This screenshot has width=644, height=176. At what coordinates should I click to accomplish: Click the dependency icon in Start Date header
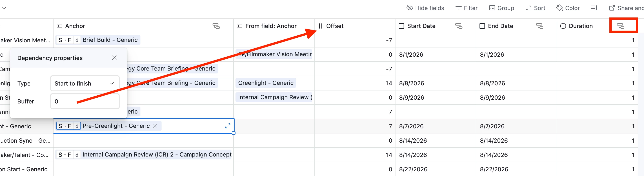pyautogui.click(x=459, y=26)
